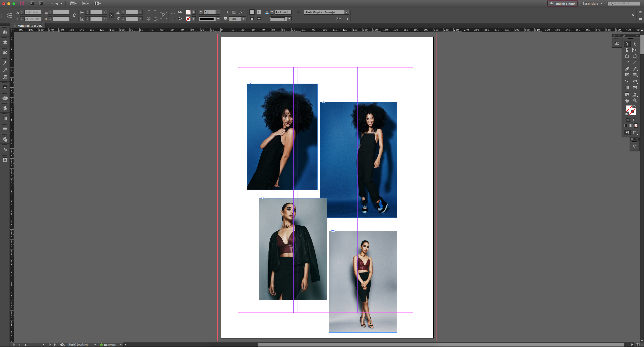Select the Eyedropper tool
Viewport: 644px width, 347px height.
point(635,94)
